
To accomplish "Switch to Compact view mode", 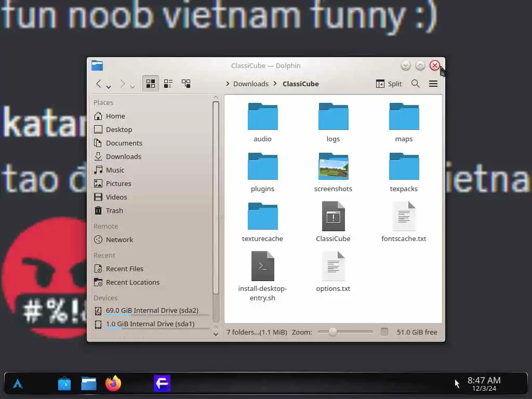I will click(x=168, y=84).
